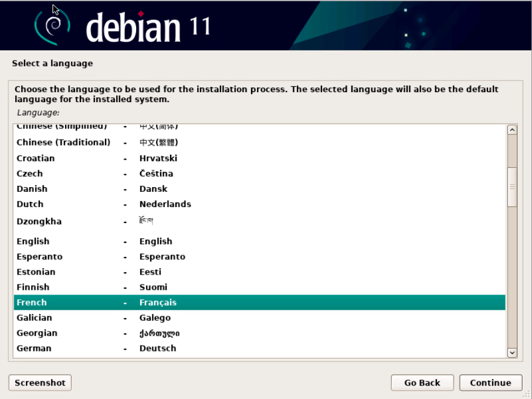This screenshot has height=399, width=532.
Task: Choose Esperanto as the language
Action: 39,256
